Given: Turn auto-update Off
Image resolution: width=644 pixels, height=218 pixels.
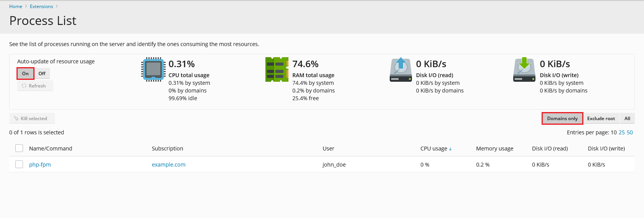Looking at the screenshot, I should coord(42,74).
